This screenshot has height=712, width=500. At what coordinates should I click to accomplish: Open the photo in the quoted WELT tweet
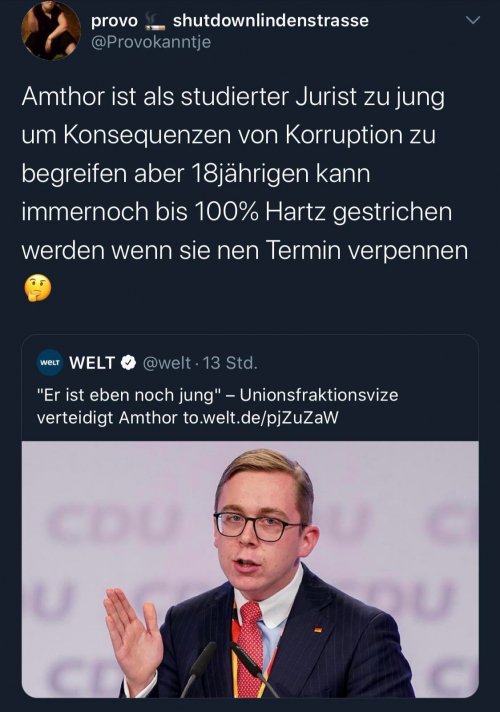point(250,569)
